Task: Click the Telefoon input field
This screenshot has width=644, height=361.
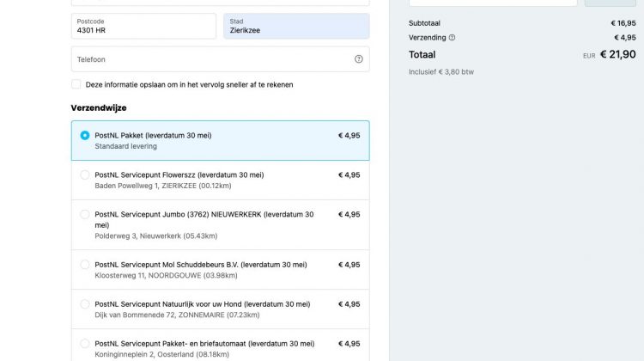Action: (210, 59)
